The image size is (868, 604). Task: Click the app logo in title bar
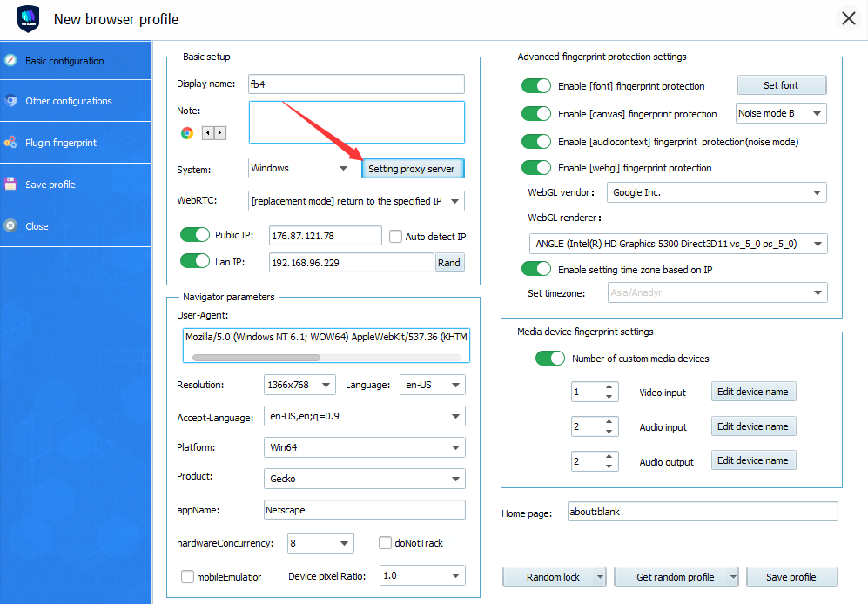point(28,19)
